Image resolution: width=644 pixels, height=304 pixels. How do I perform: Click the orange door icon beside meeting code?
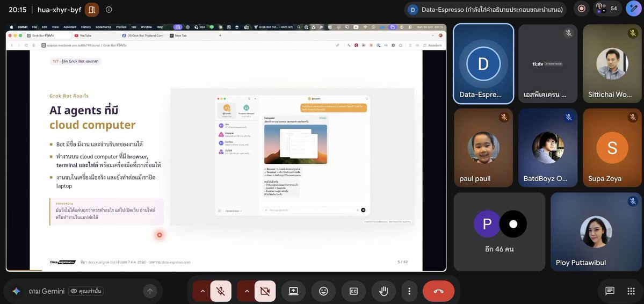(92, 10)
